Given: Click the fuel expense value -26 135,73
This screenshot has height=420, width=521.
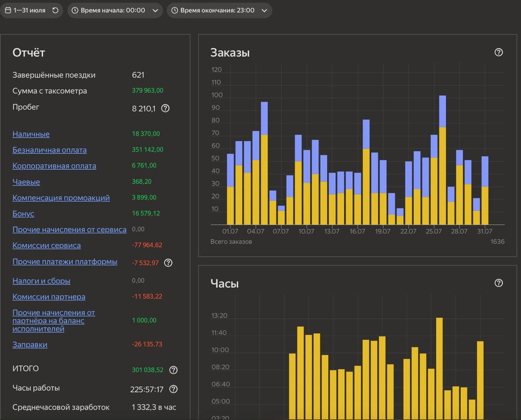Looking at the screenshot, I should (x=147, y=344).
